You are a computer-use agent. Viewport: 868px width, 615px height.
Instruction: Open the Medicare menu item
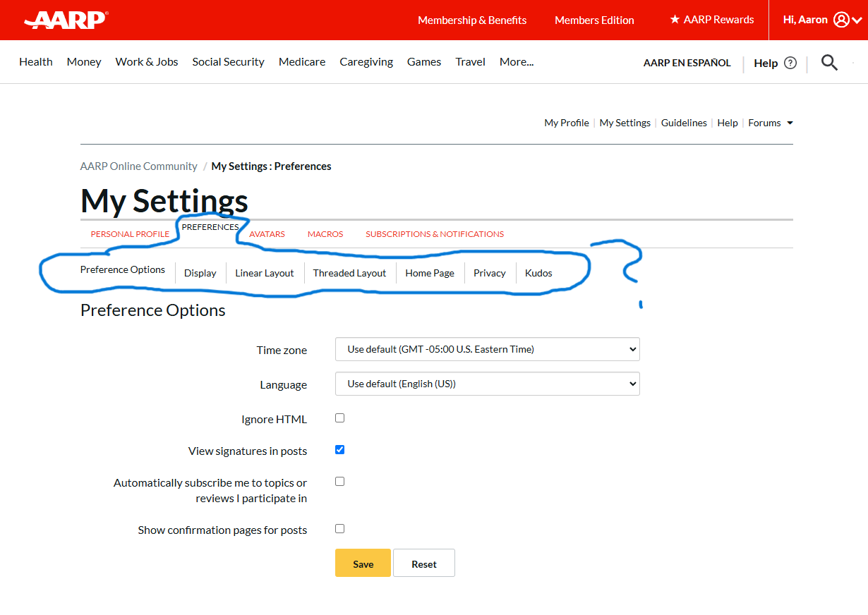pos(301,61)
